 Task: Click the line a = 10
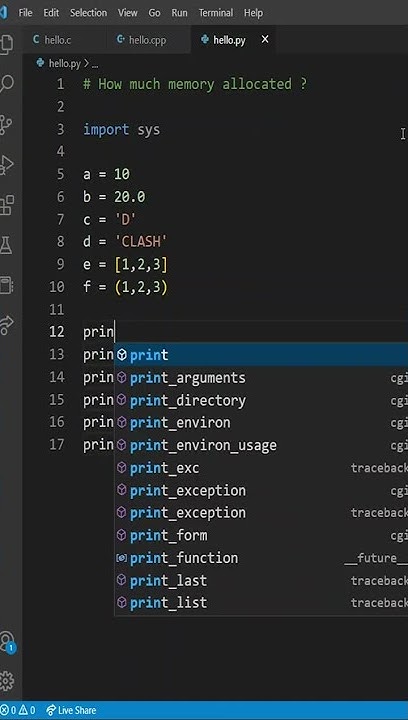click(x=106, y=174)
